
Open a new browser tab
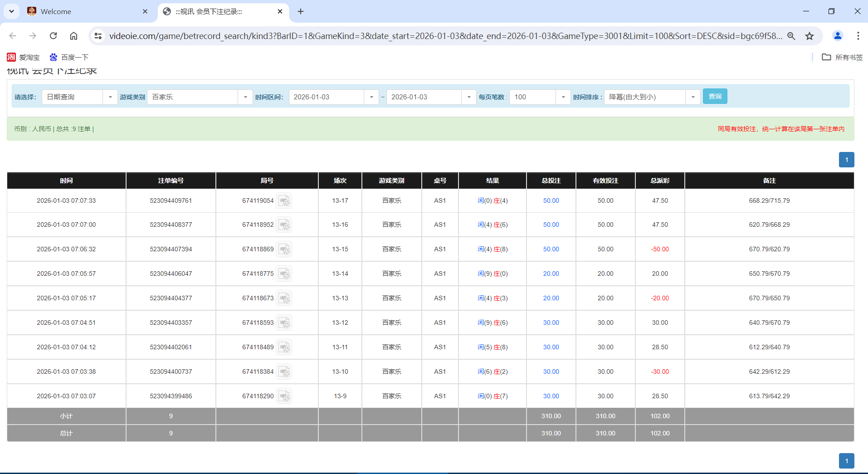[300, 11]
